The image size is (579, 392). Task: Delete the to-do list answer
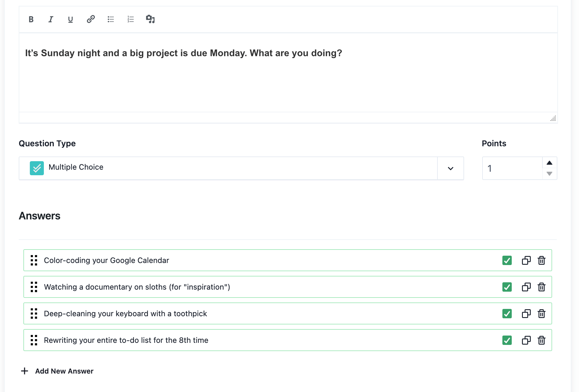(x=541, y=340)
